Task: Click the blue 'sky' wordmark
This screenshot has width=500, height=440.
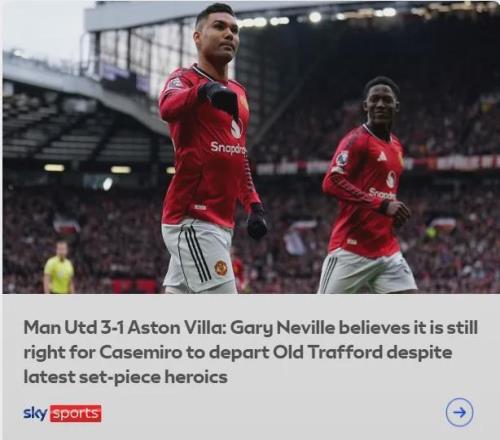Action: tap(35, 414)
